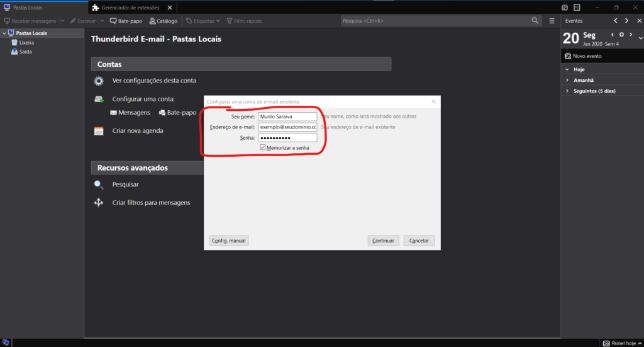This screenshot has height=347, width=644.
Task: Open dropdown arrow next to Escrever
Action: click(103, 21)
